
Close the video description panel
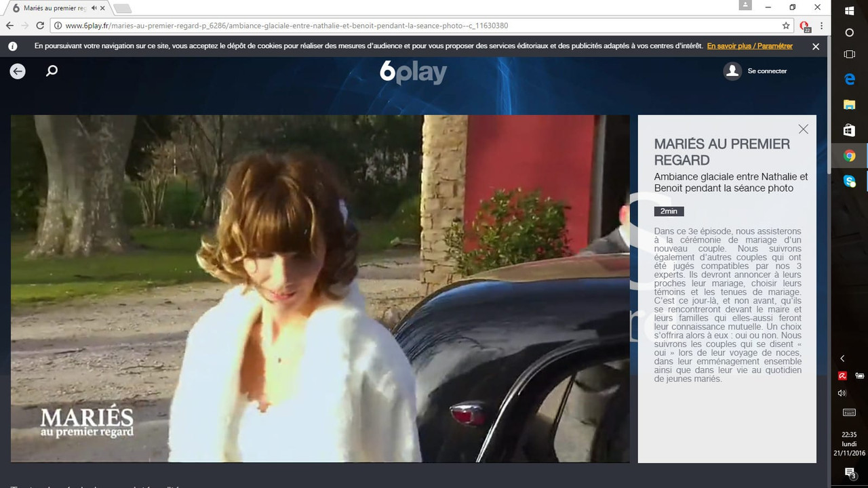pyautogui.click(x=804, y=129)
